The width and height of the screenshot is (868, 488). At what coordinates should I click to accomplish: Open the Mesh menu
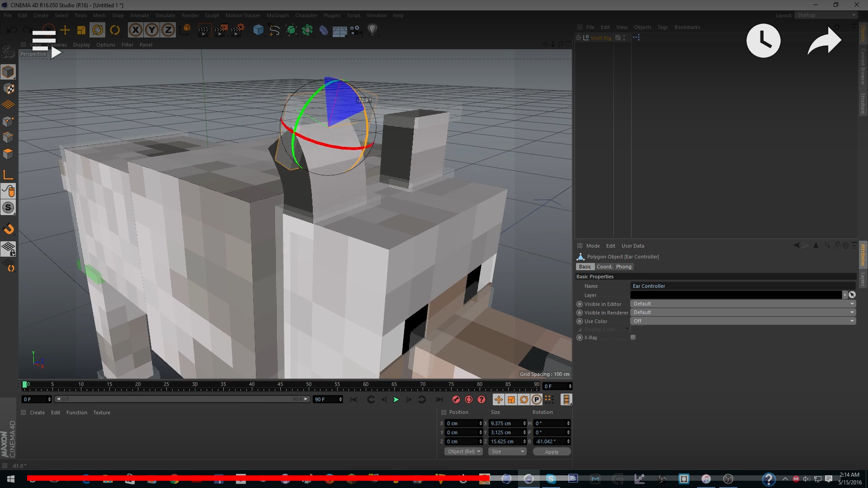point(99,15)
